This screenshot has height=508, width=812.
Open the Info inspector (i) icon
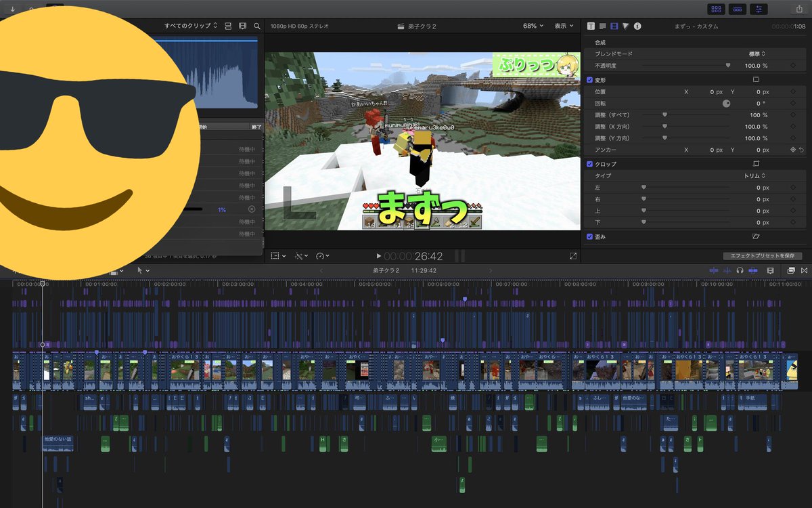tap(637, 26)
